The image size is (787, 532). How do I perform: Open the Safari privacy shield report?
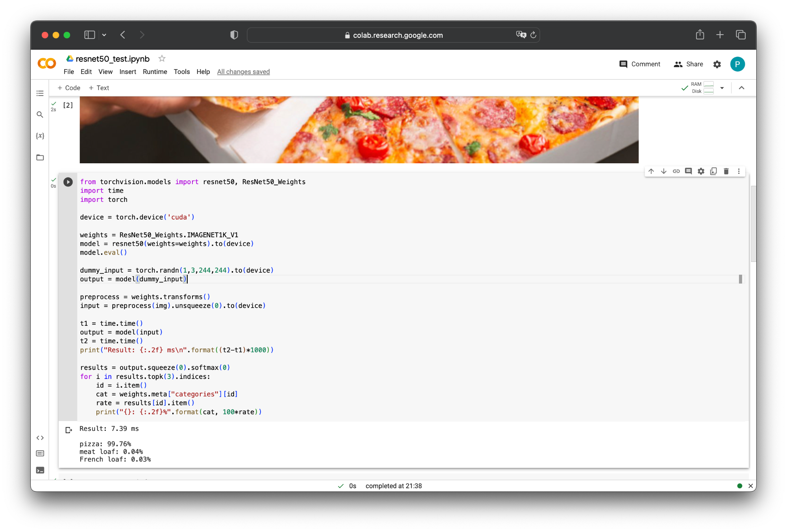click(x=234, y=35)
